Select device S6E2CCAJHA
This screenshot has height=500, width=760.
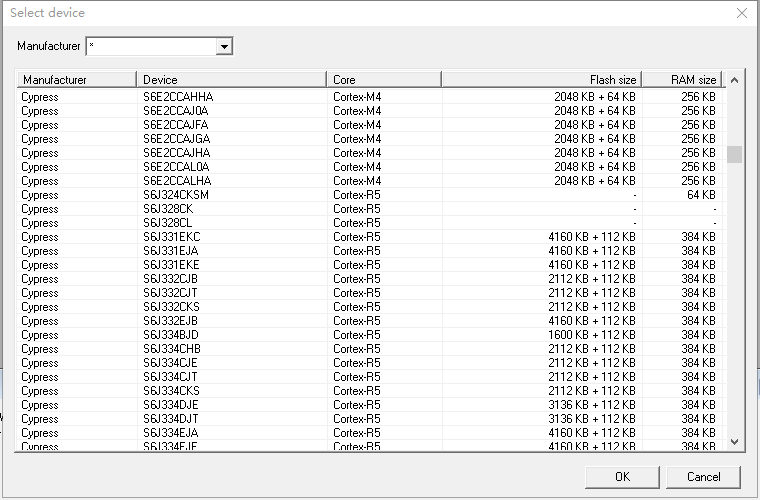pyautogui.click(x=176, y=153)
